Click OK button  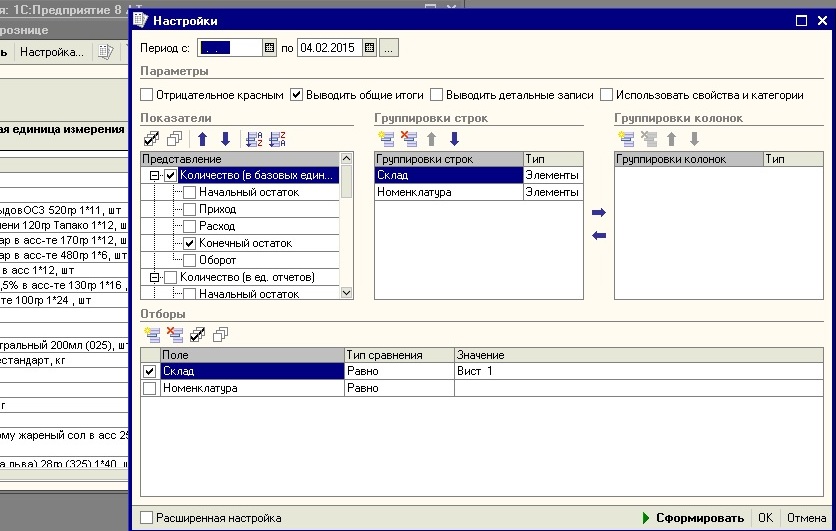tap(766, 518)
